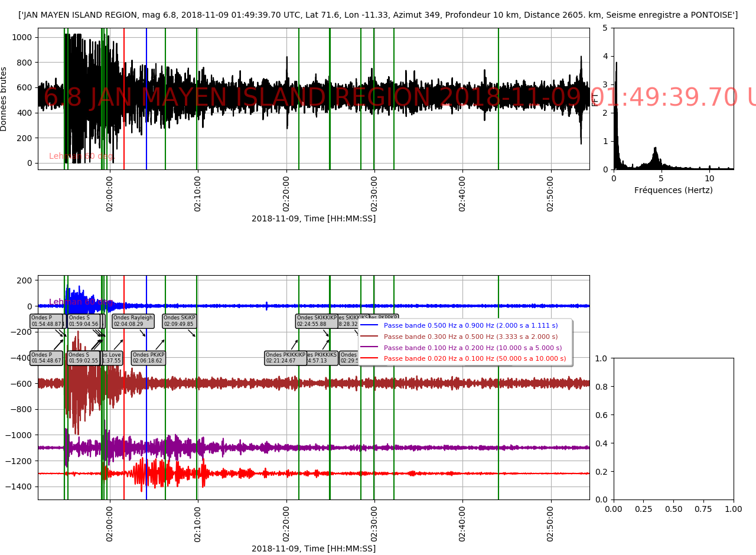Select the Ondes PKiKP 02:06:18.62 label

148,358
